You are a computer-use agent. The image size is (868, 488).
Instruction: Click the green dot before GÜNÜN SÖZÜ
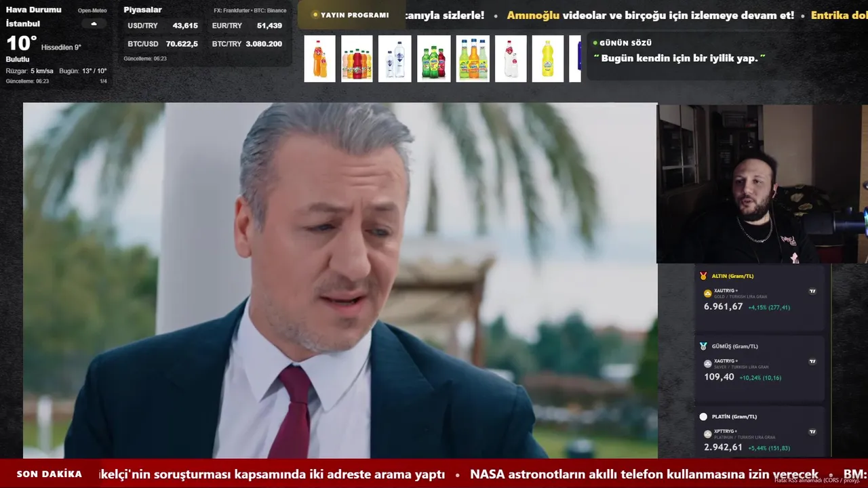pos(595,43)
